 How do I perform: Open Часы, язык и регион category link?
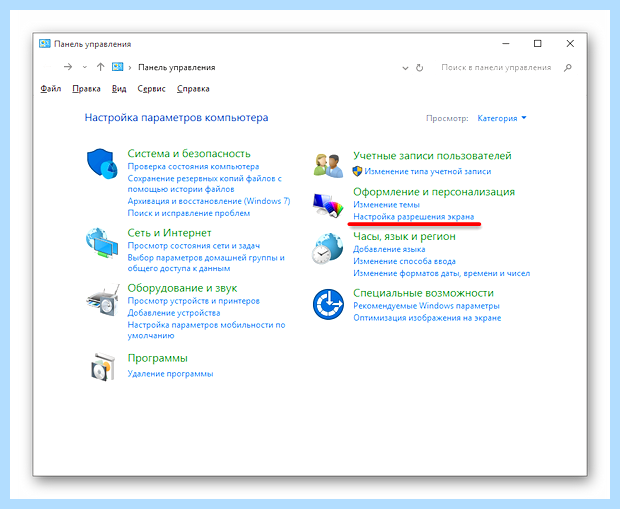(x=404, y=236)
